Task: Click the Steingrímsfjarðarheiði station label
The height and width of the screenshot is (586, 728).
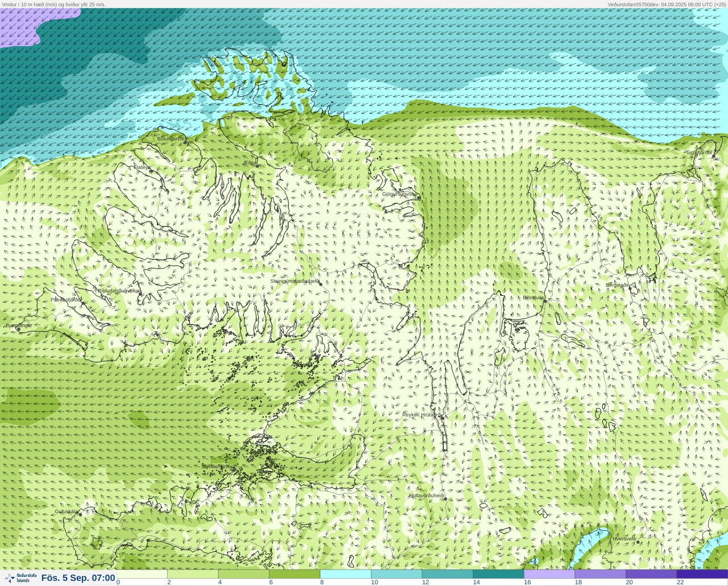Action: [295, 281]
